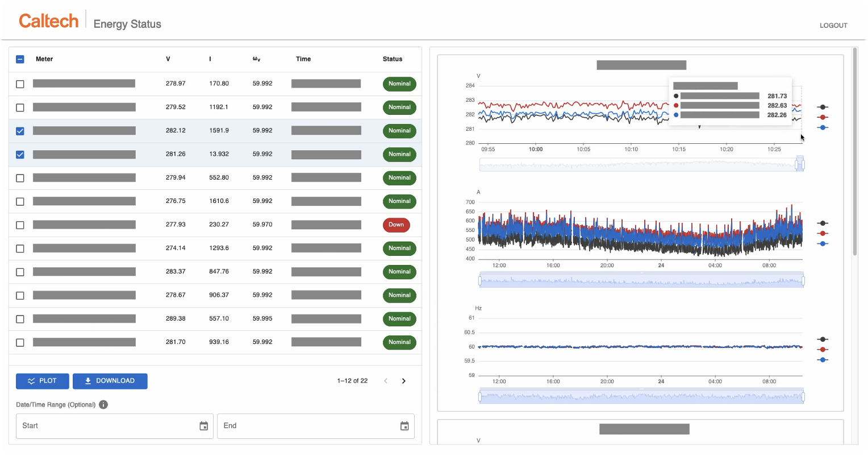868x456 pixels.
Task: Open the Start date calendar icon
Action: coord(204,426)
